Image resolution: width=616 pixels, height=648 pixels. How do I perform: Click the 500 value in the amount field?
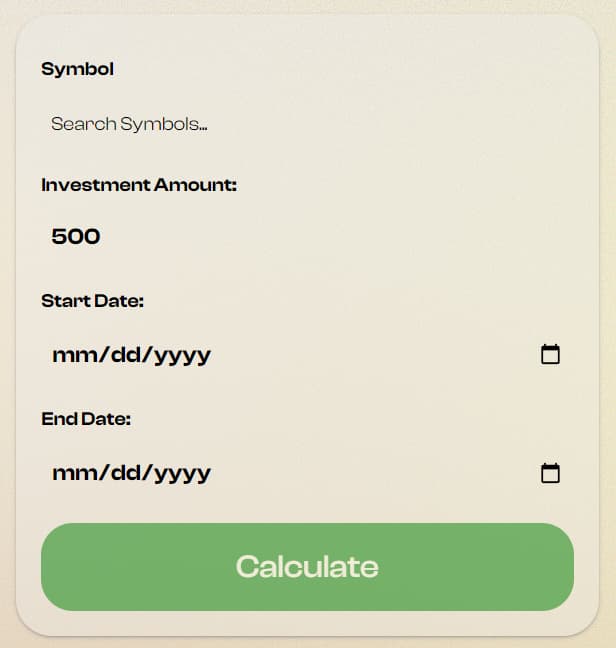(x=76, y=237)
